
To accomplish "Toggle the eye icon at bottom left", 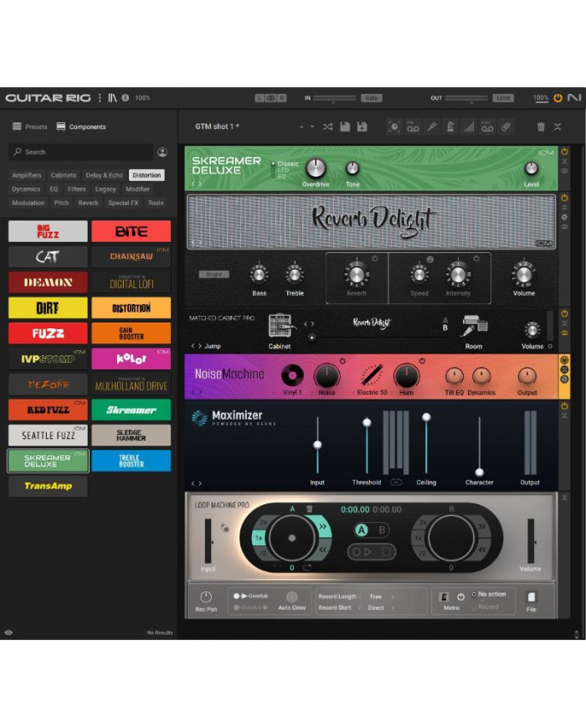I will tap(8, 632).
